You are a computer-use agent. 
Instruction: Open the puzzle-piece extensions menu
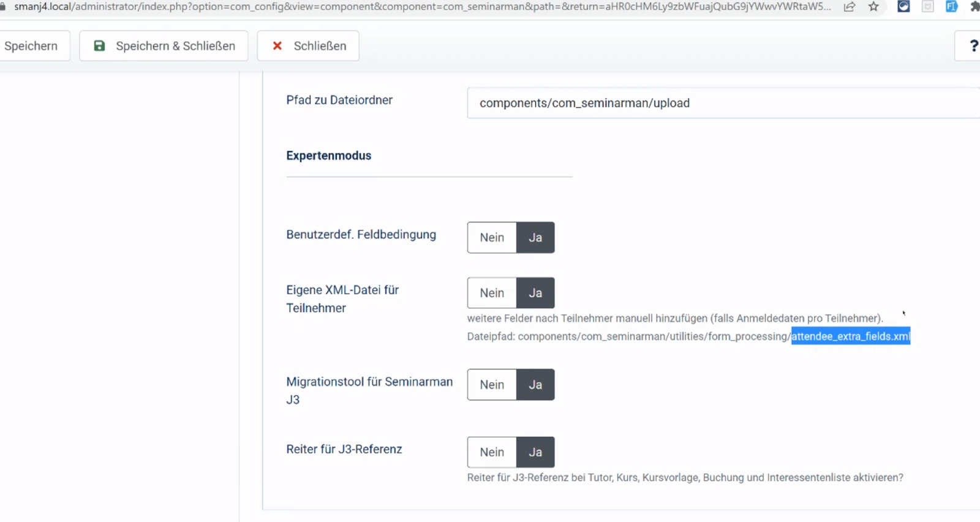(x=974, y=7)
